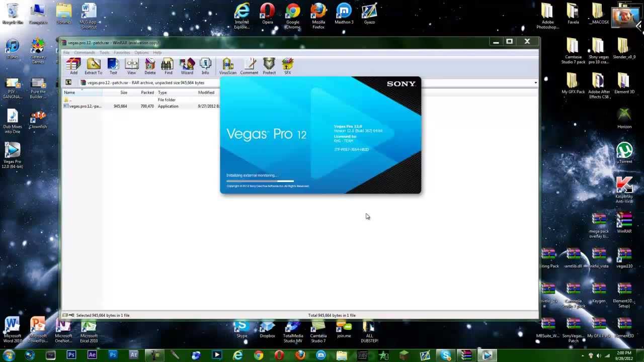Click the VirusScan toolbar icon
The width and height of the screenshot is (644, 362).
[x=227, y=66]
